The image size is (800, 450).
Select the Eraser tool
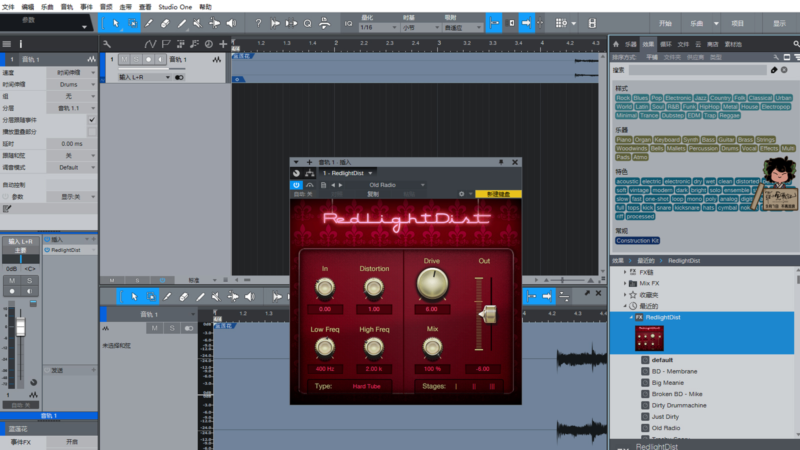[x=165, y=22]
